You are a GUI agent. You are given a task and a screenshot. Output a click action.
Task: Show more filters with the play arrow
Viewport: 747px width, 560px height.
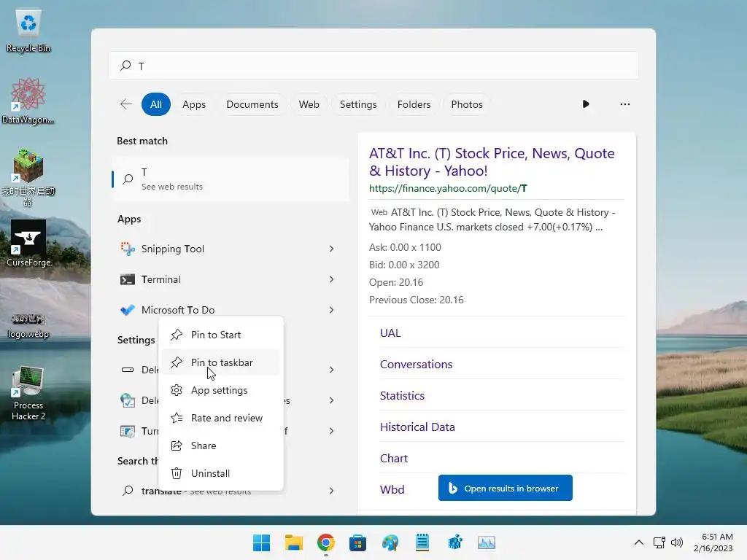click(586, 104)
